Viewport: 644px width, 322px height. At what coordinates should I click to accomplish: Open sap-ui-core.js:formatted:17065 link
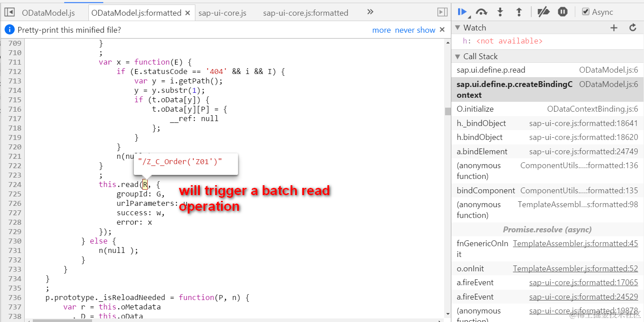pyautogui.click(x=583, y=283)
